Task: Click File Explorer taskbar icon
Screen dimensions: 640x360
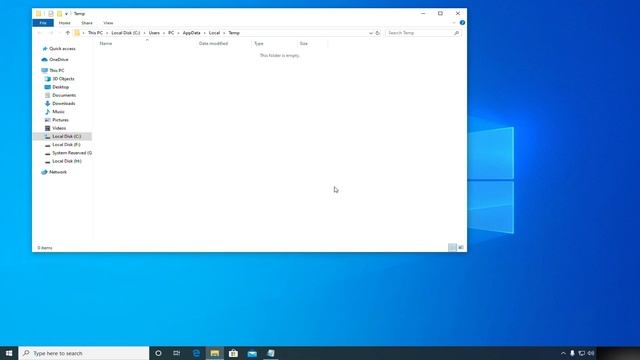Action: tap(215, 353)
